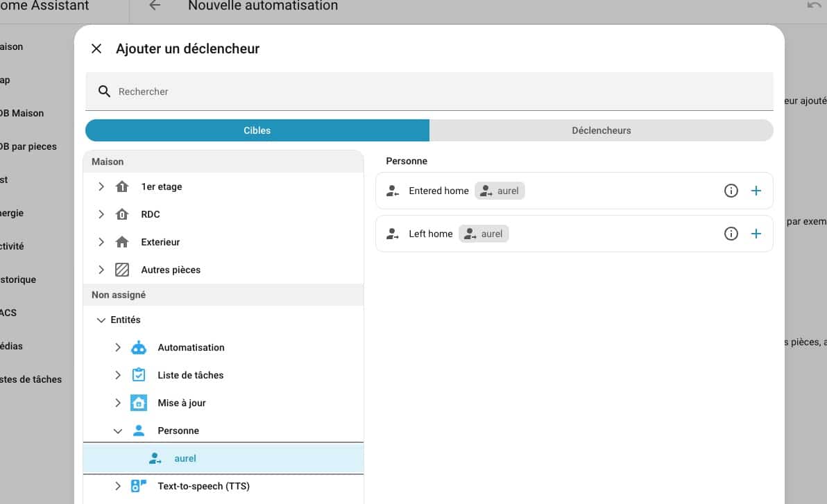Click the Personne category icon
This screenshot has width=827, height=504.
tap(139, 431)
